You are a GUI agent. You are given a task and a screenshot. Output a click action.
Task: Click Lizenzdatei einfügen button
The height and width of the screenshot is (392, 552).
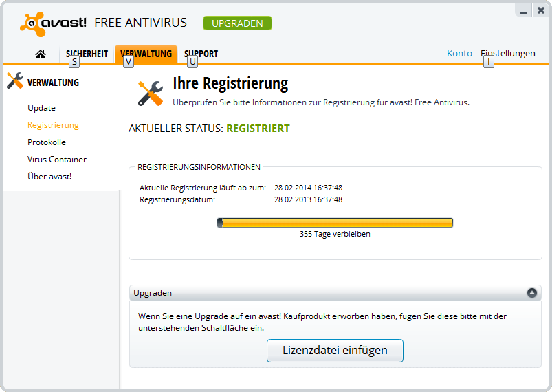click(335, 351)
